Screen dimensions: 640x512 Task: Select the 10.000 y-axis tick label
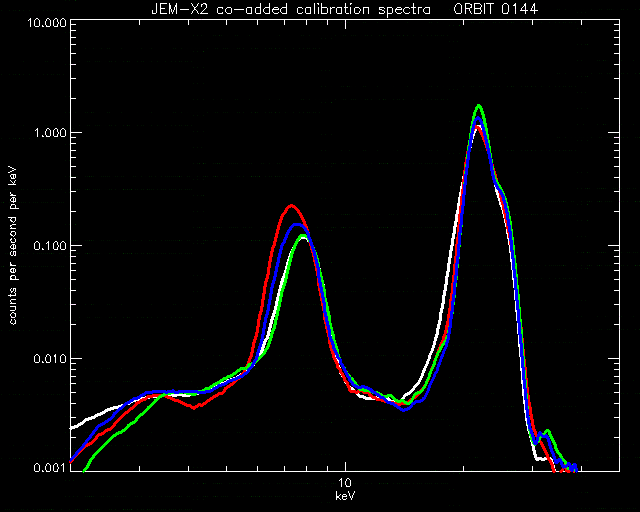pyautogui.click(x=46, y=22)
